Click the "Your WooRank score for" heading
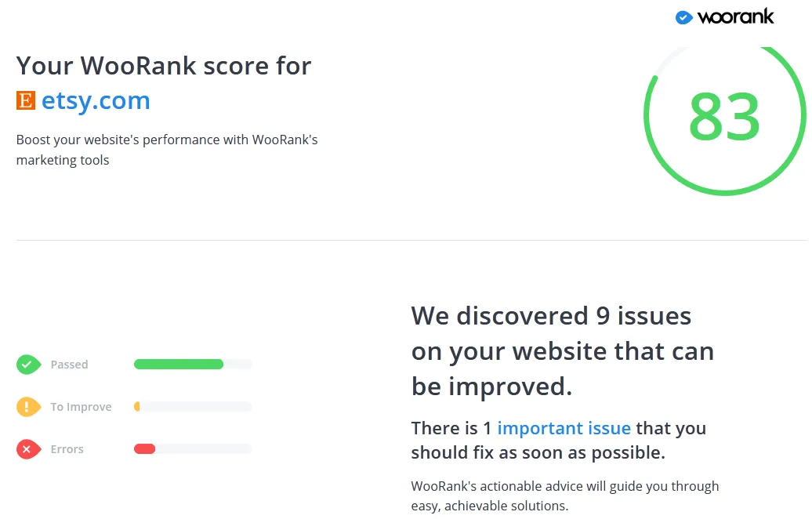This screenshot has height=519, width=812. point(164,66)
